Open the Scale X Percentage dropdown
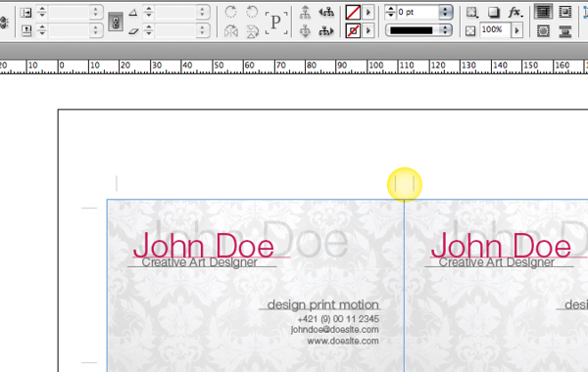This screenshot has height=372, width=588. click(96, 13)
